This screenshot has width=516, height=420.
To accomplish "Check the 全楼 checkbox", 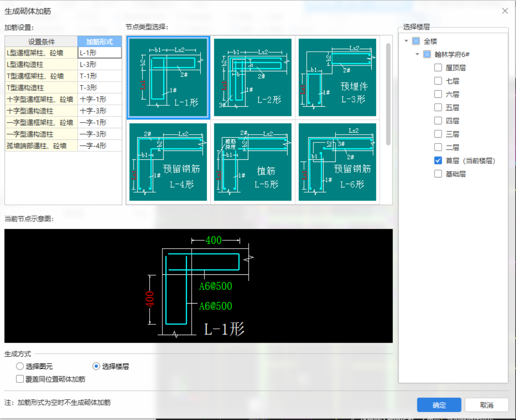I will pos(416,41).
